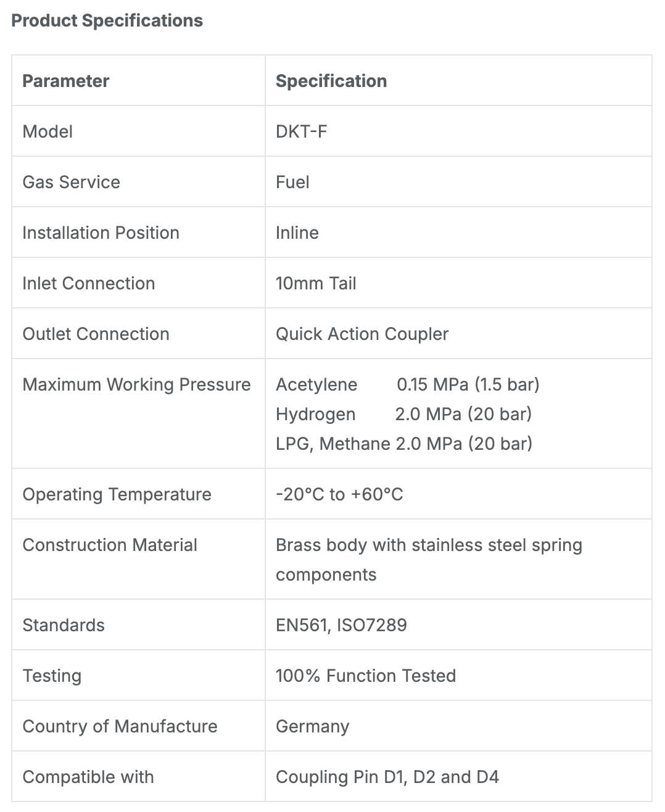Click the Maximum Working Pressure label

tap(137, 384)
